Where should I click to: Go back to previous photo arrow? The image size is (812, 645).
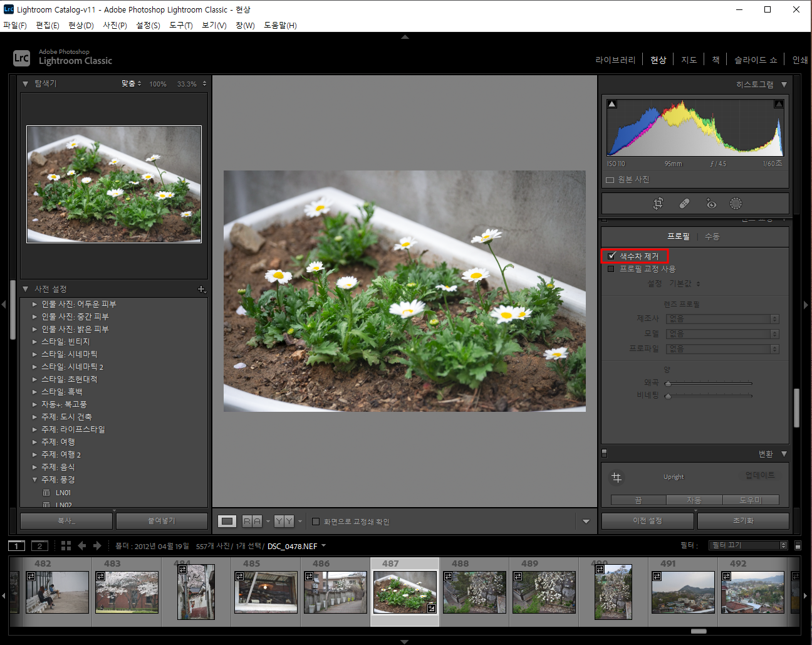(81, 546)
